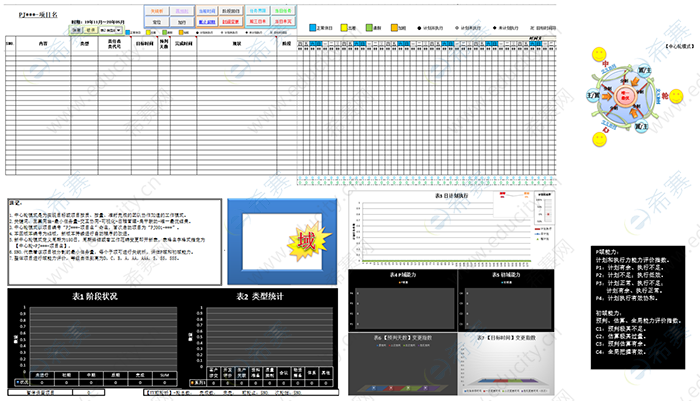This screenshot has height=401, width=700.
Task: Select the 表3 目标制执行 chart
Action: [451, 229]
